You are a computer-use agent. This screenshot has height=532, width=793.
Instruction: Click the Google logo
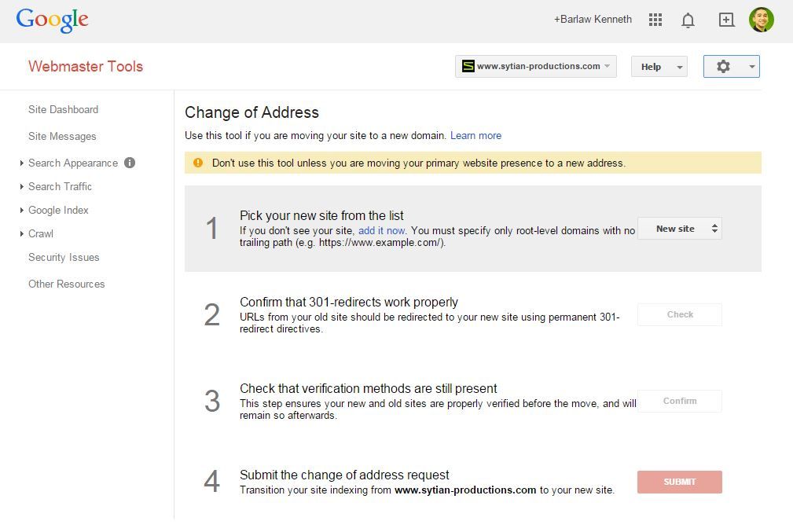coord(52,20)
